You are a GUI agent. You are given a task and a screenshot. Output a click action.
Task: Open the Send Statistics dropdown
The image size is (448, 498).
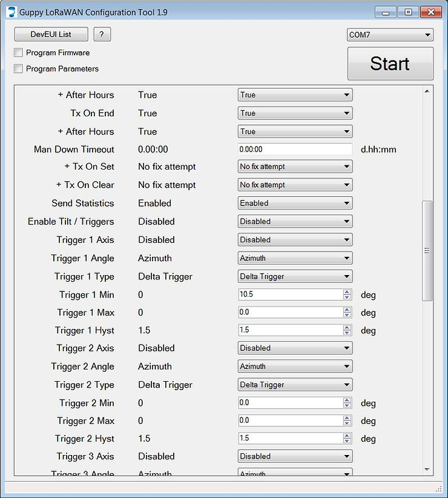(295, 203)
